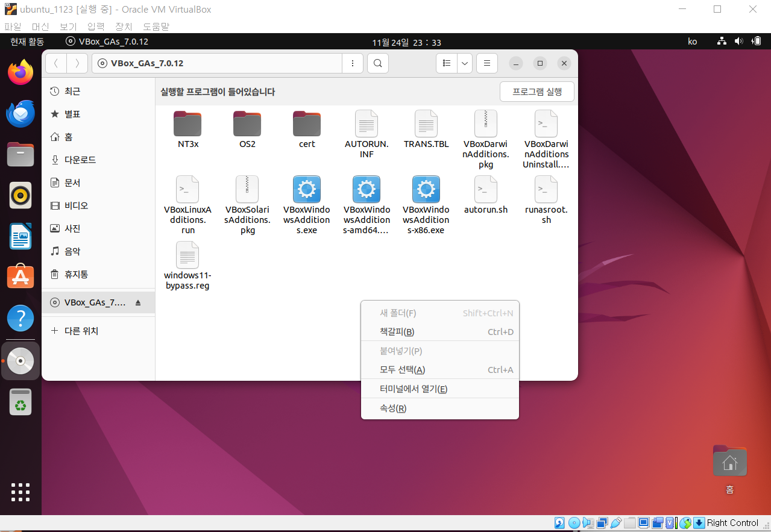The height and width of the screenshot is (532, 771).
Task: Open Ubuntu Software store from dock
Action: pyautogui.click(x=20, y=277)
